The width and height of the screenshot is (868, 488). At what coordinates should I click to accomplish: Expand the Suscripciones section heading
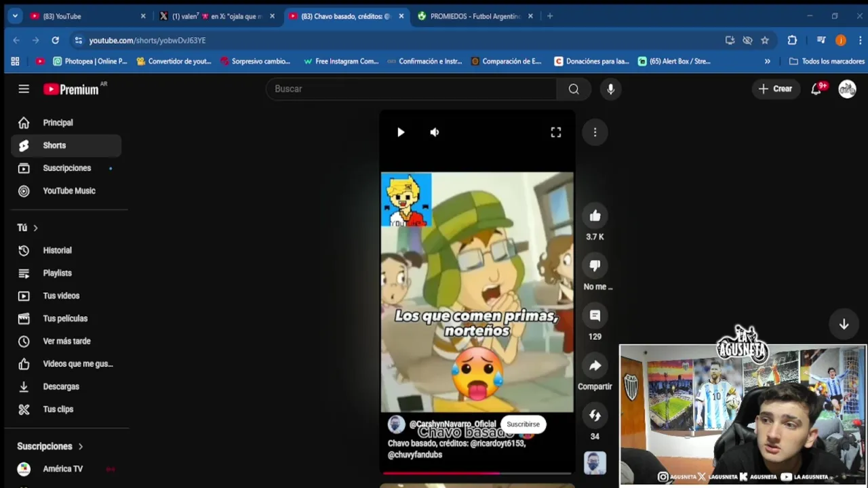50,446
